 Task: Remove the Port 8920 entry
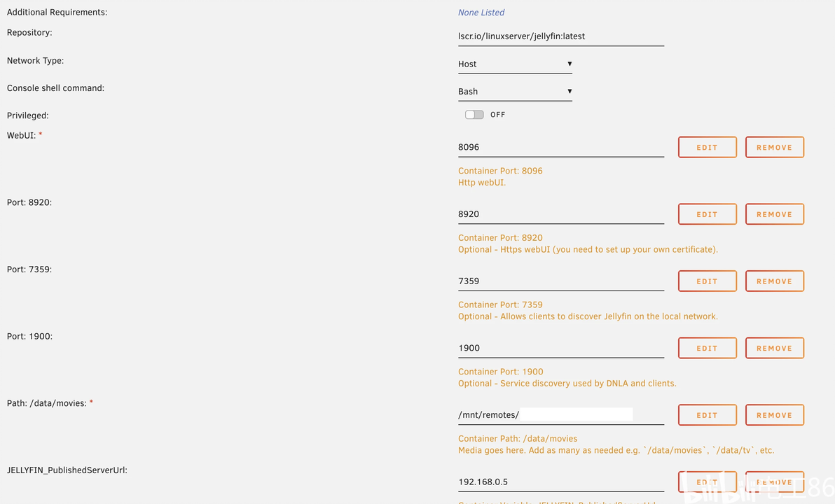coord(774,215)
